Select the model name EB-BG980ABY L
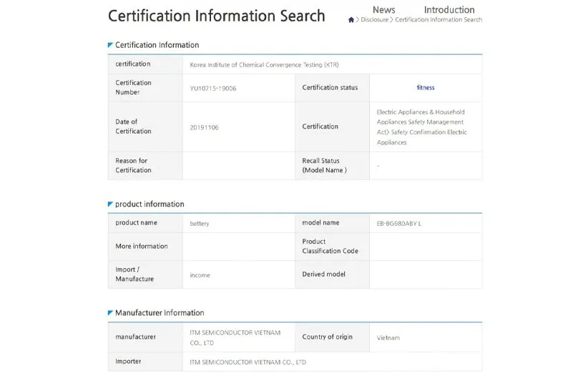The height and width of the screenshot is (373, 588). click(399, 224)
